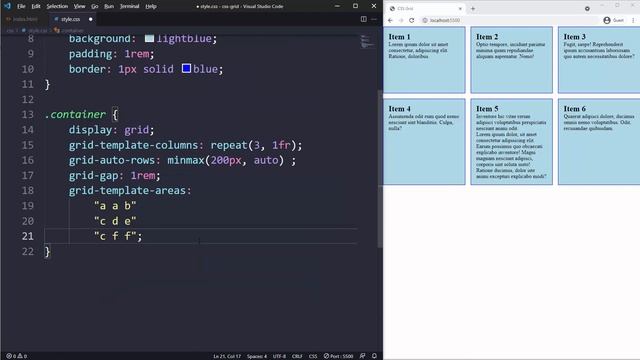Reload the browser page
640x360 pixels.
pos(411,20)
